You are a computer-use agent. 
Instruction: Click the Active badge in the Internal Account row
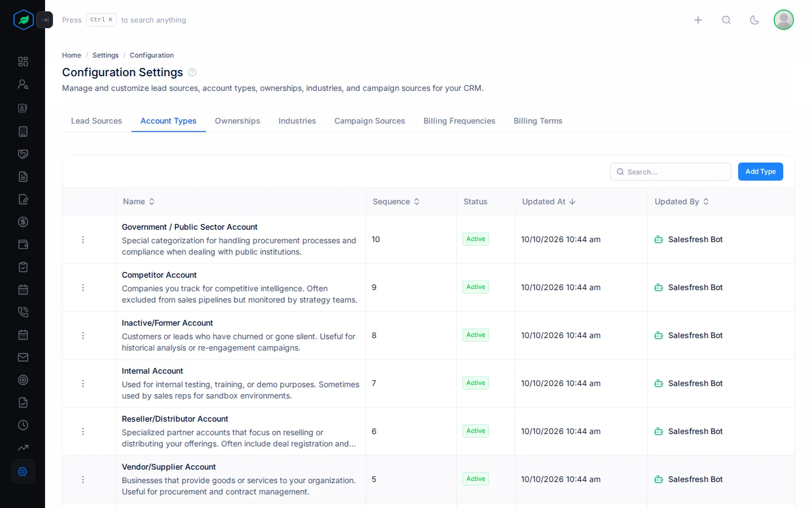[476, 383]
